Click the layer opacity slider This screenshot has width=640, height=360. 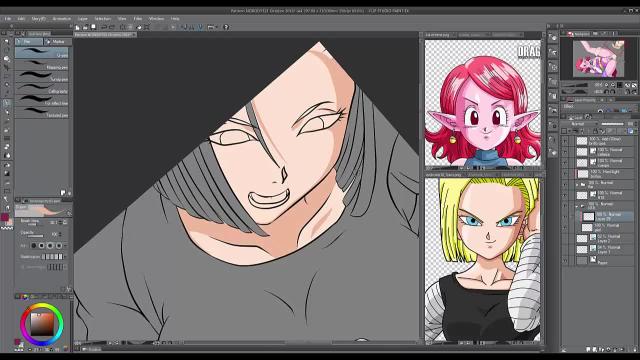pos(612,124)
